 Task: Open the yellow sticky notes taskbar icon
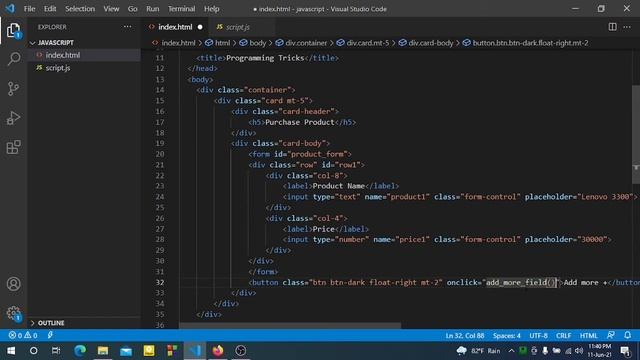(x=149, y=351)
